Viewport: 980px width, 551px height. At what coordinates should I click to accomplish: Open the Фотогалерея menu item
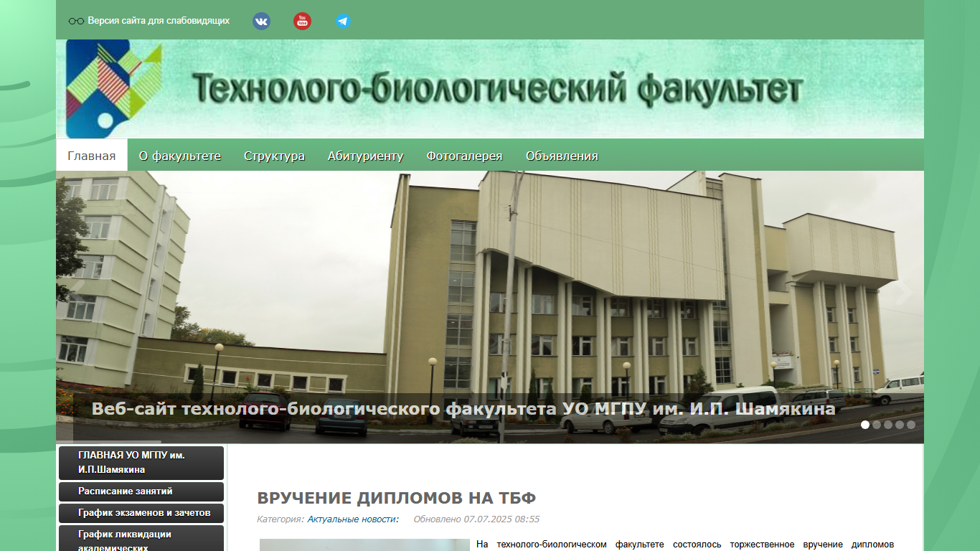coord(464,156)
